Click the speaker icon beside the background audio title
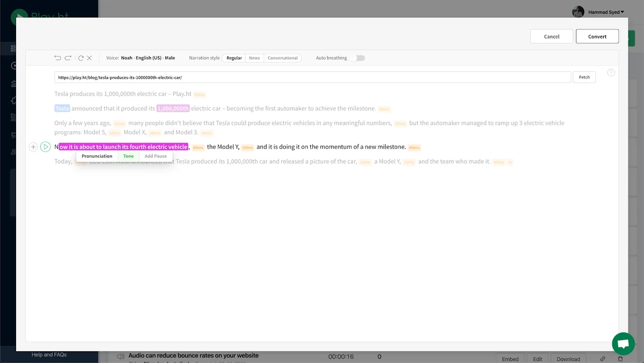The height and width of the screenshot is (363, 644). 121,356
